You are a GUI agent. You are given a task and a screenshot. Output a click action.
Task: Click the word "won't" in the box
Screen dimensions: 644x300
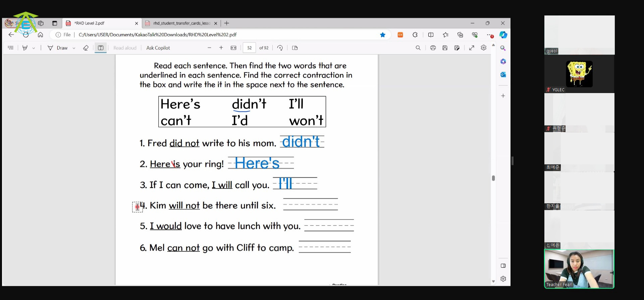click(306, 120)
